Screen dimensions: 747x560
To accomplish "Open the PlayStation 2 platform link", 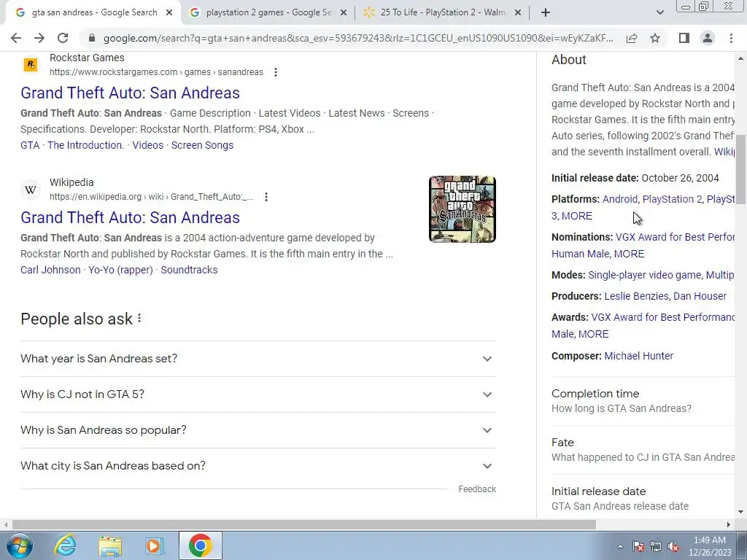I will click(672, 199).
